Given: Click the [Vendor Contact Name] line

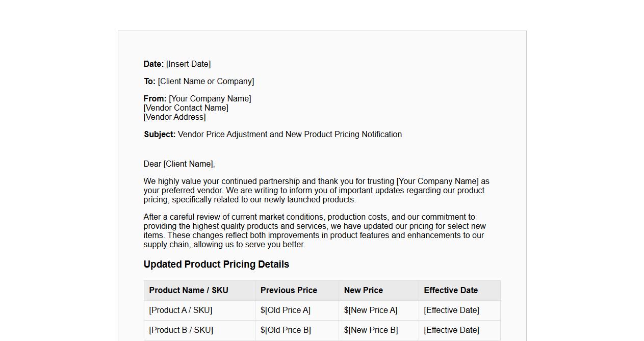Looking at the screenshot, I should tap(186, 108).
